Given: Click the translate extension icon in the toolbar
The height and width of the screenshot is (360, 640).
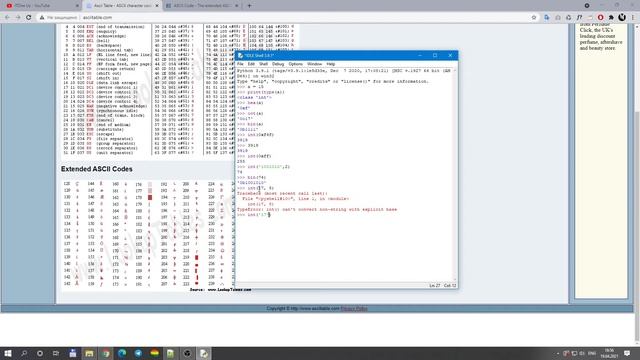Looking at the screenshot, I should click(x=547, y=18).
